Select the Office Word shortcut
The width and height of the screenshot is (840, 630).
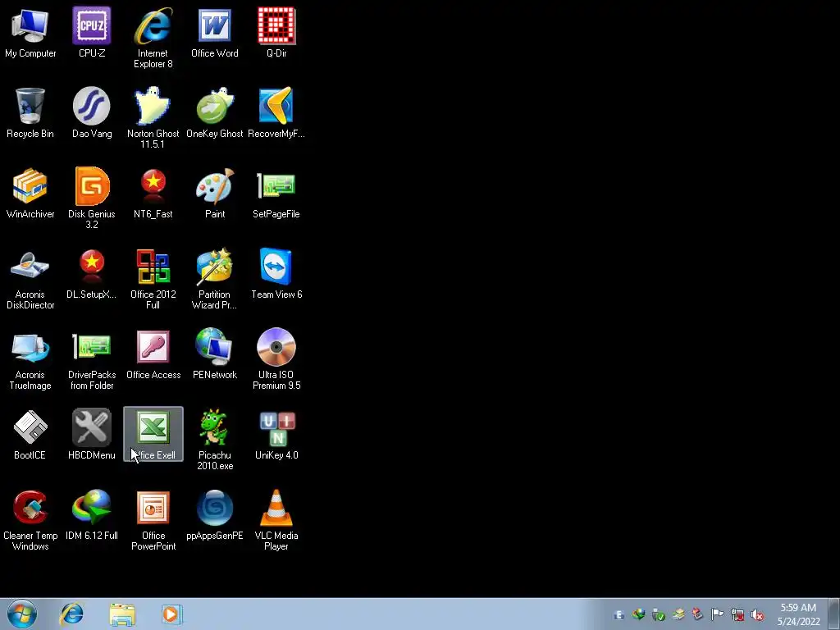click(x=215, y=32)
